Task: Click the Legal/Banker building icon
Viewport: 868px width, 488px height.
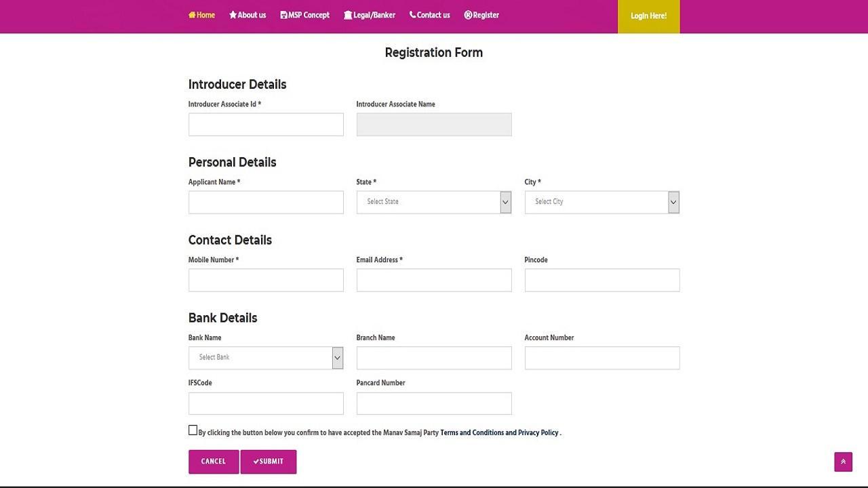Action: (x=348, y=15)
